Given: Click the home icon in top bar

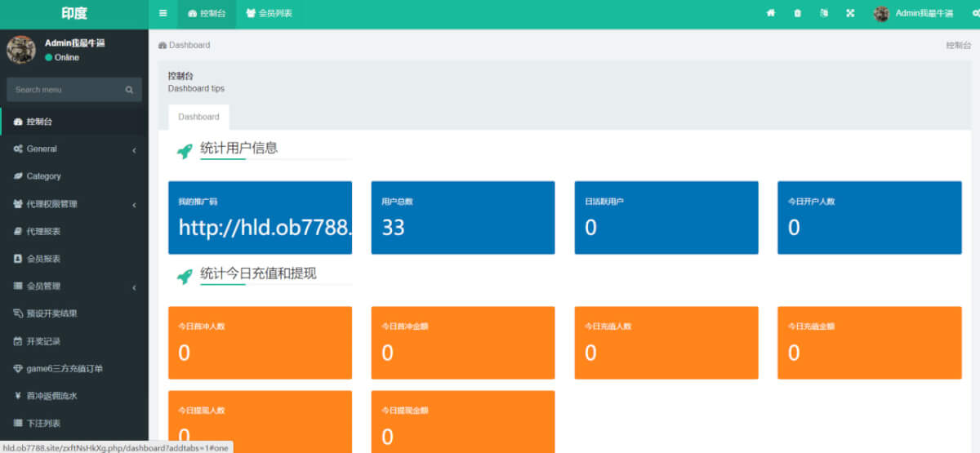Looking at the screenshot, I should click(x=770, y=14).
